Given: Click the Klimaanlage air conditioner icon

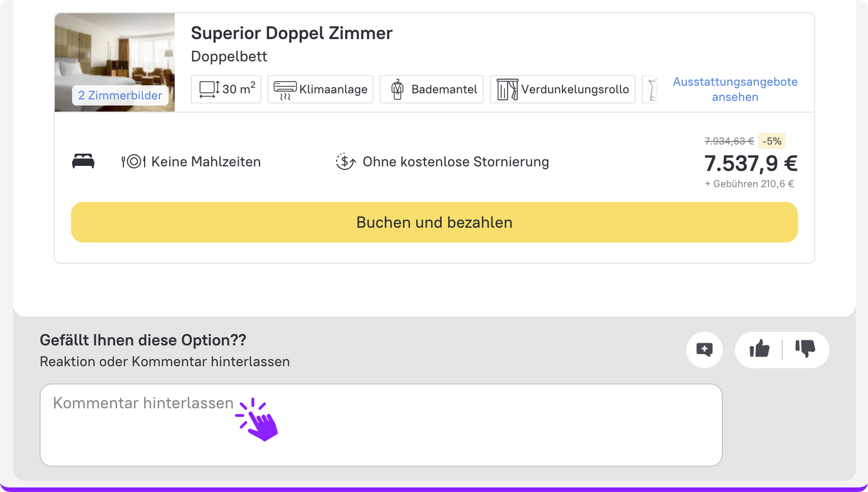Looking at the screenshot, I should 285,89.
